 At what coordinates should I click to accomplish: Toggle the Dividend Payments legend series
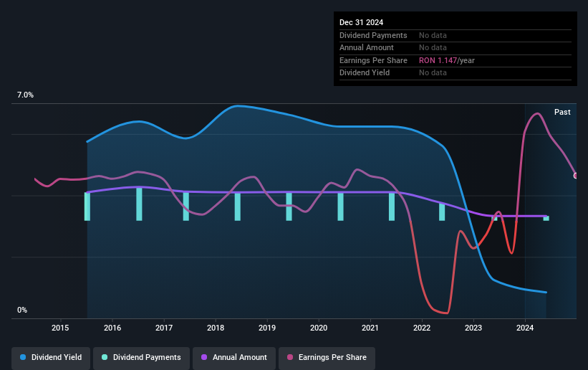point(141,357)
